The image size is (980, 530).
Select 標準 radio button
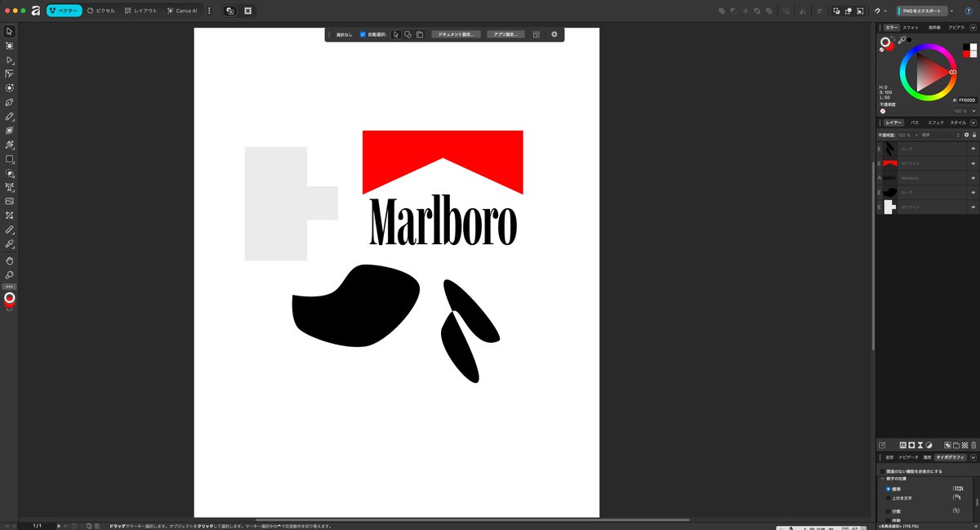click(889, 489)
